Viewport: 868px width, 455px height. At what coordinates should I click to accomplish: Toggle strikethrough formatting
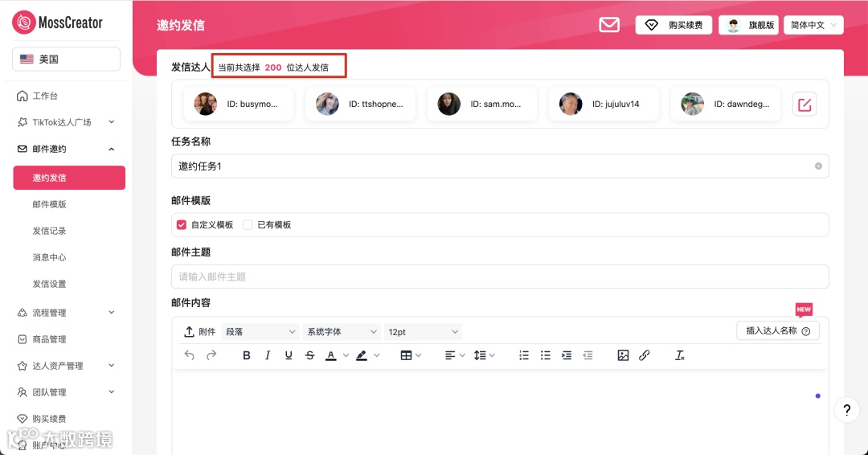pyautogui.click(x=309, y=355)
